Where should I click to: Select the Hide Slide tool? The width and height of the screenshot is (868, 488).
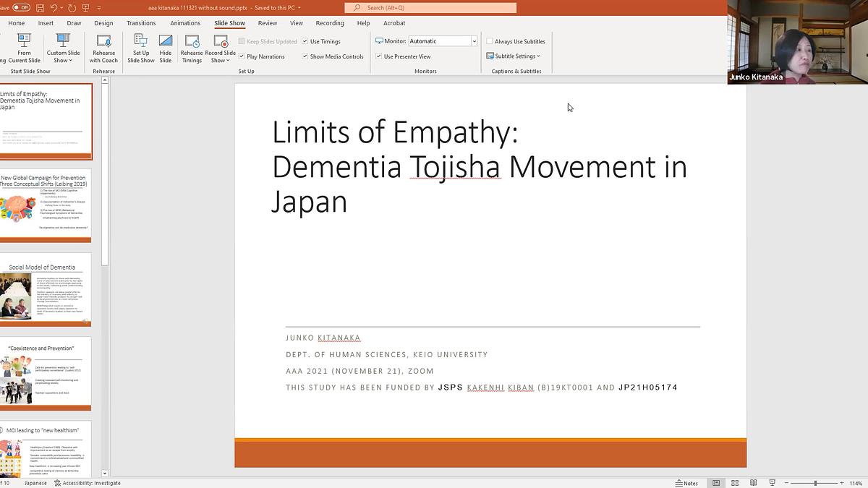tap(165, 49)
